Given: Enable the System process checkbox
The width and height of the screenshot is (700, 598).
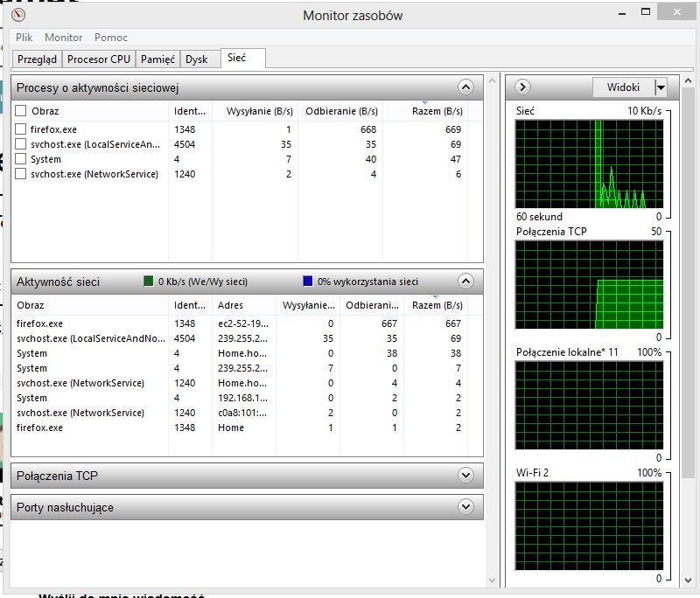Looking at the screenshot, I should point(21,159).
